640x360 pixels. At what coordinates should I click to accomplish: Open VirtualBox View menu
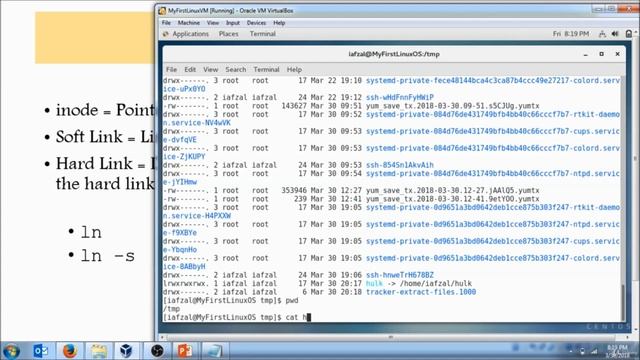[x=213, y=23]
